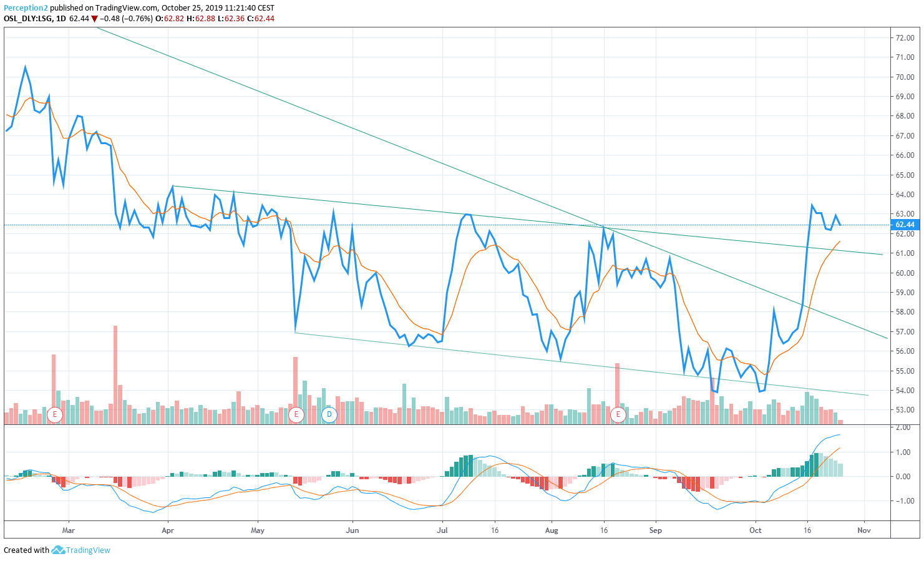This screenshot has height=561, width=924.
Task: Click the 72.00 price axis label
Action: click(x=905, y=38)
